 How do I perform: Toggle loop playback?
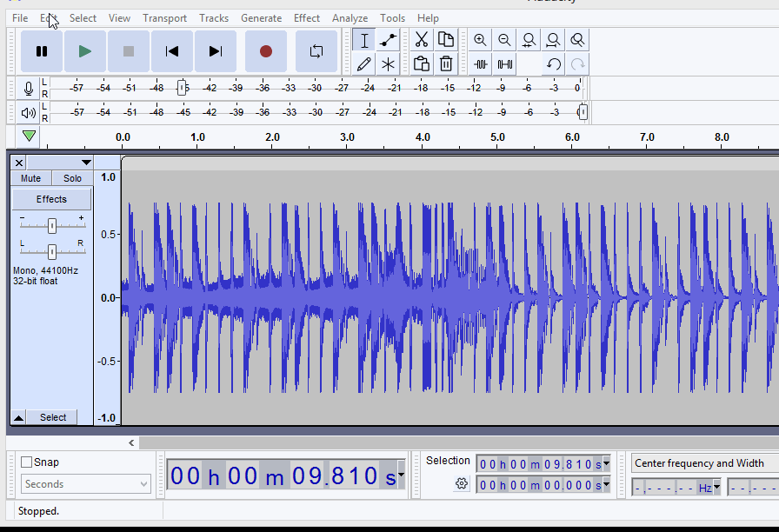tap(316, 51)
